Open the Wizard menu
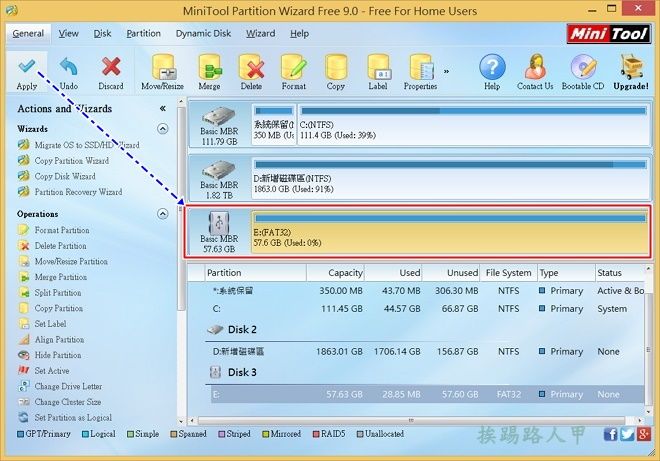Screen dimensions: 660x461 point(261,33)
